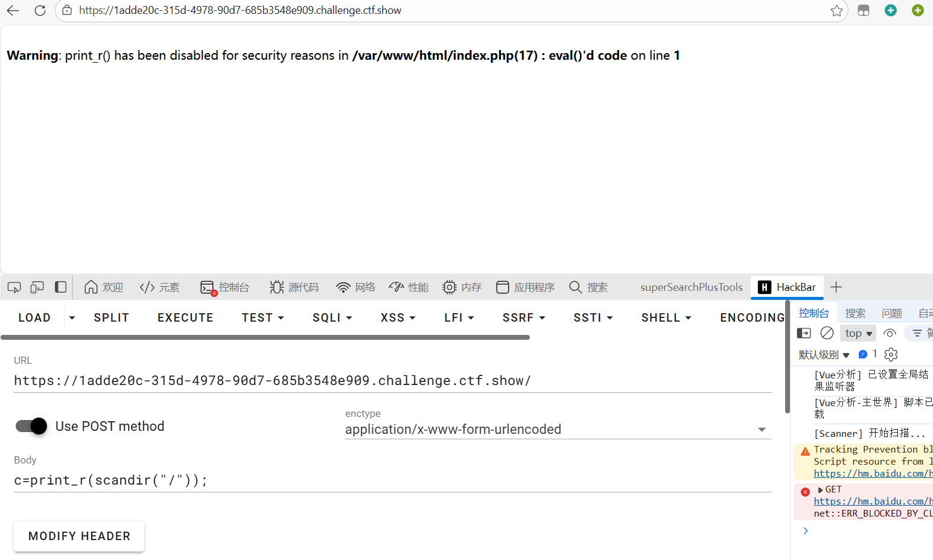The height and width of the screenshot is (560, 933).
Task: Open the SSRF dropdown menu
Action: pyautogui.click(x=524, y=317)
